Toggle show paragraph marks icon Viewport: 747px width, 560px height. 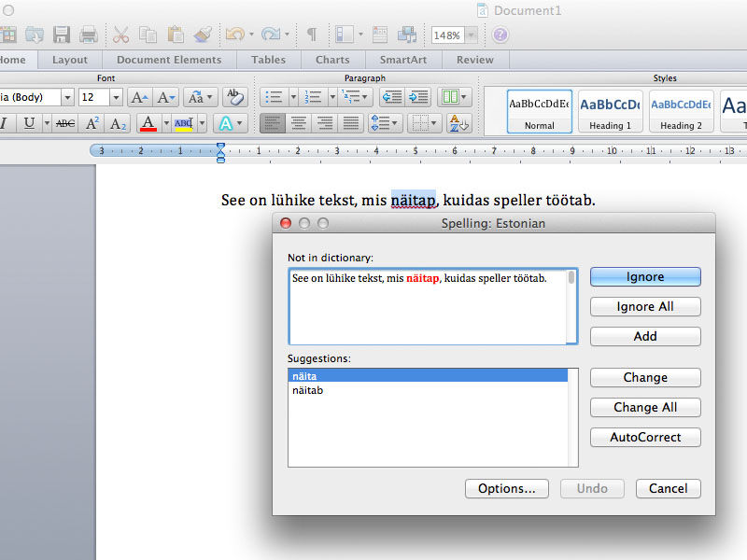point(312,35)
